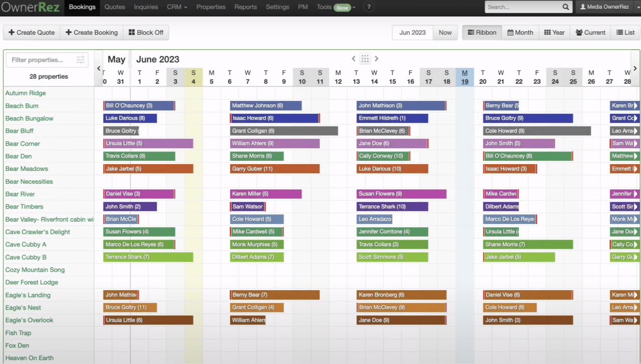Screen dimensions: 641x364
Task: Switch to the Bookings tab
Action: [x=82, y=7]
